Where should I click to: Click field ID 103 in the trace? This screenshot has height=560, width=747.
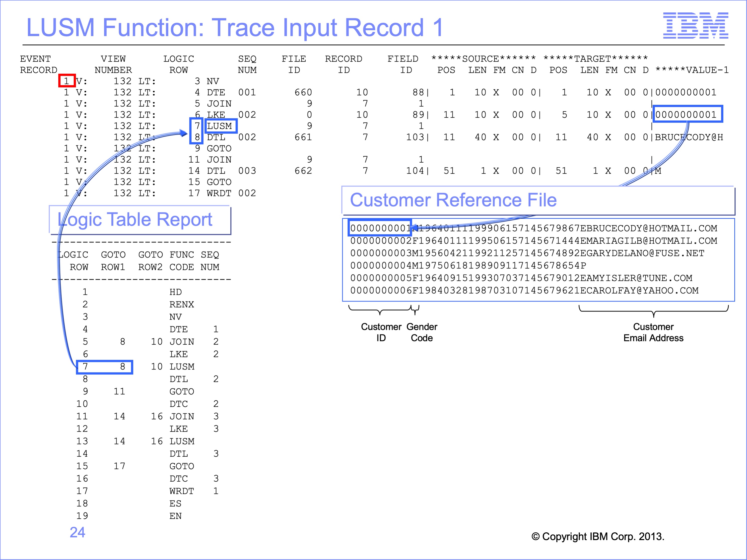pyautogui.click(x=415, y=137)
